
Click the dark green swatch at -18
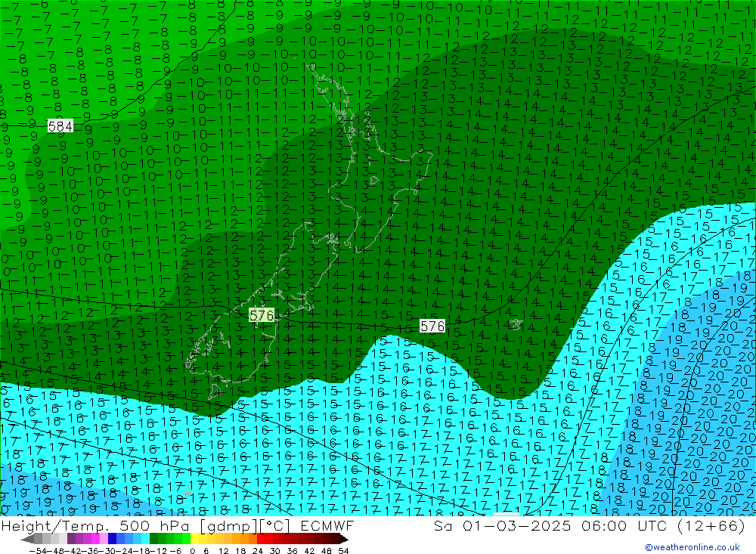point(153,539)
